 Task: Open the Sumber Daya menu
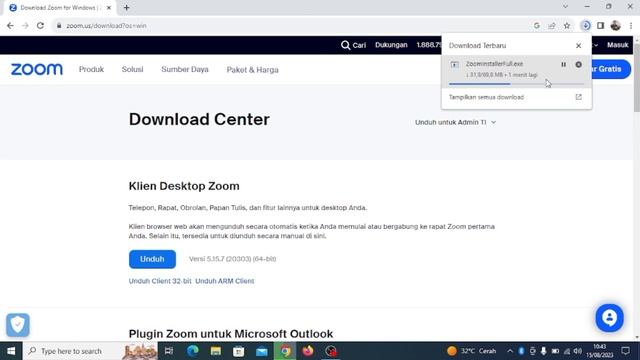(x=185, y=69)
